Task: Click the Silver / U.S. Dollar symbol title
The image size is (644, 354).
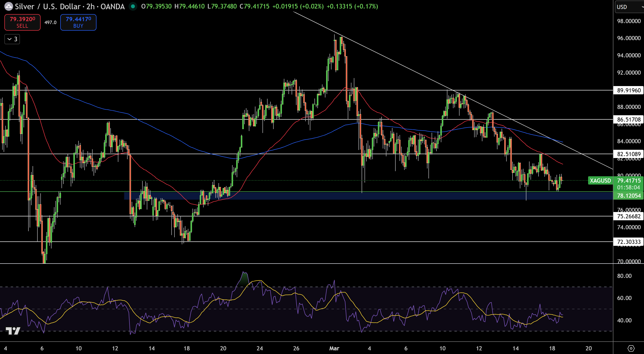Action: [x=48, y=7]
